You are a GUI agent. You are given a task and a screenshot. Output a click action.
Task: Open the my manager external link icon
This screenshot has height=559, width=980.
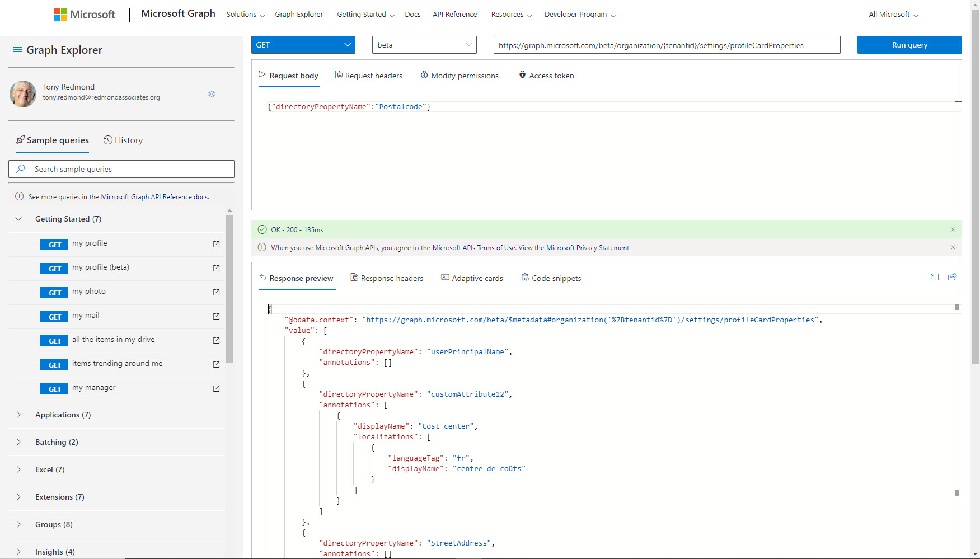[x=216, y=388]
